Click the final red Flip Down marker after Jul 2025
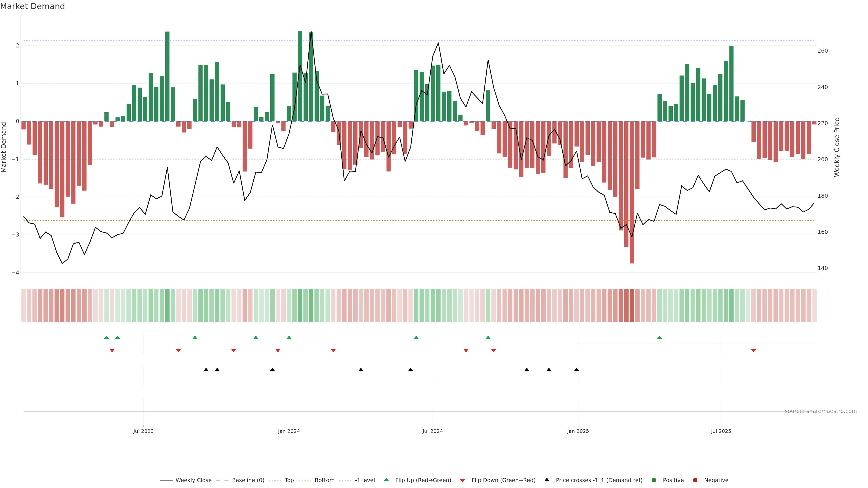Viewport: 868px width, 488px height. pos(753,351)
